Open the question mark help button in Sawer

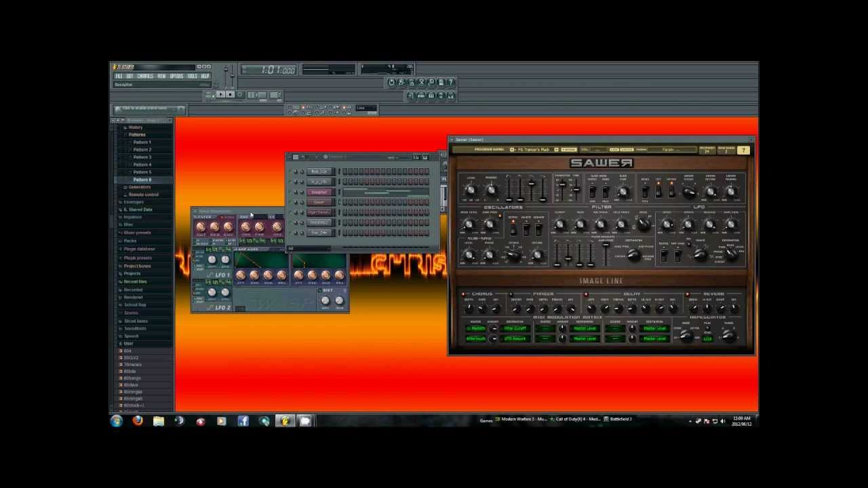pos(743,150)
